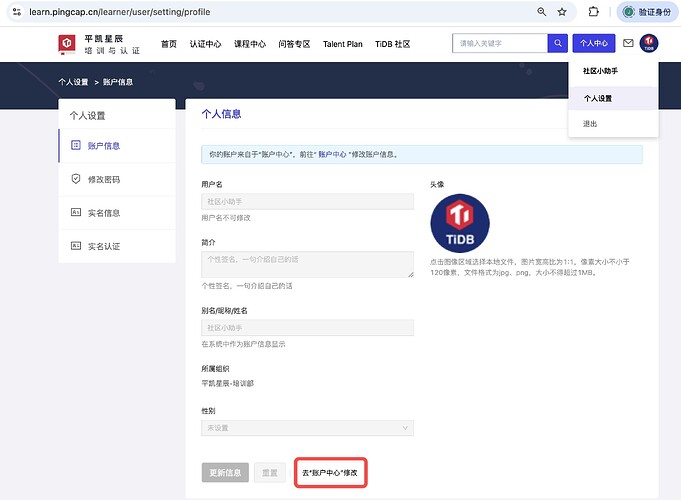Viewport: 681px width, 500px height.
Task: Click the 平凯星辰-培训部 organization text
Action: click(x=228, y=384)
